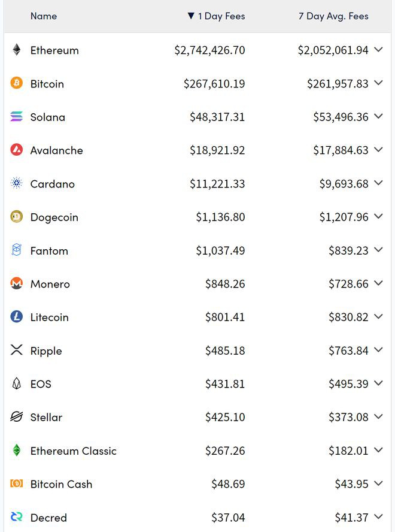Click the green Ethereum Classic icon
This screenshot has height=532, width=395.
[17, 451]
